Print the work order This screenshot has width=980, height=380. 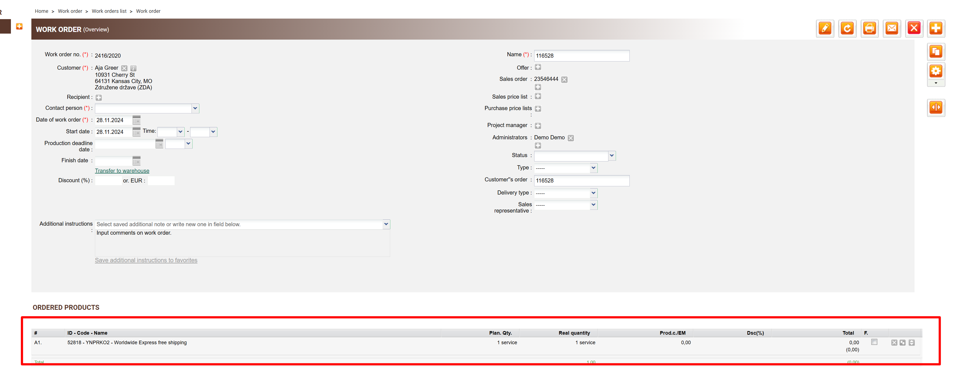click(869, 29)
